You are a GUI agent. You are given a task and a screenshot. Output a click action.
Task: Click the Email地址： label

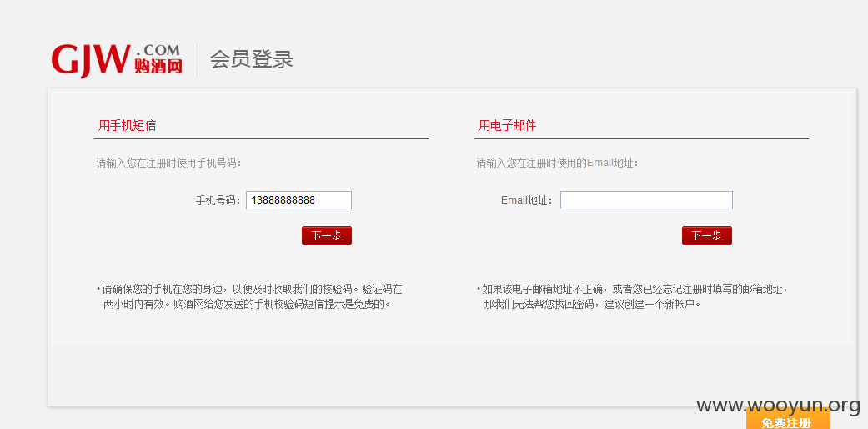pyautogui.click(x=527, y=200)
